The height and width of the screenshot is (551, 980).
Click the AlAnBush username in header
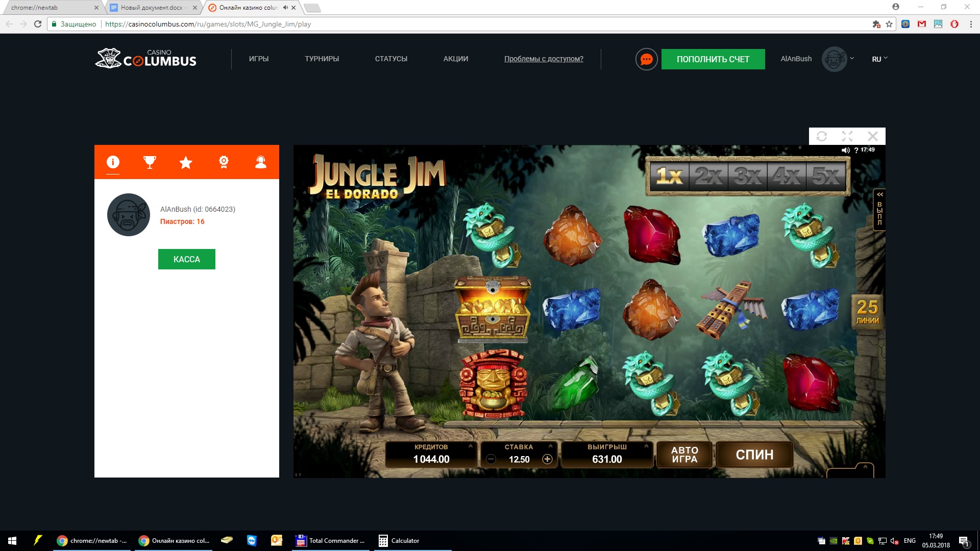796,59
